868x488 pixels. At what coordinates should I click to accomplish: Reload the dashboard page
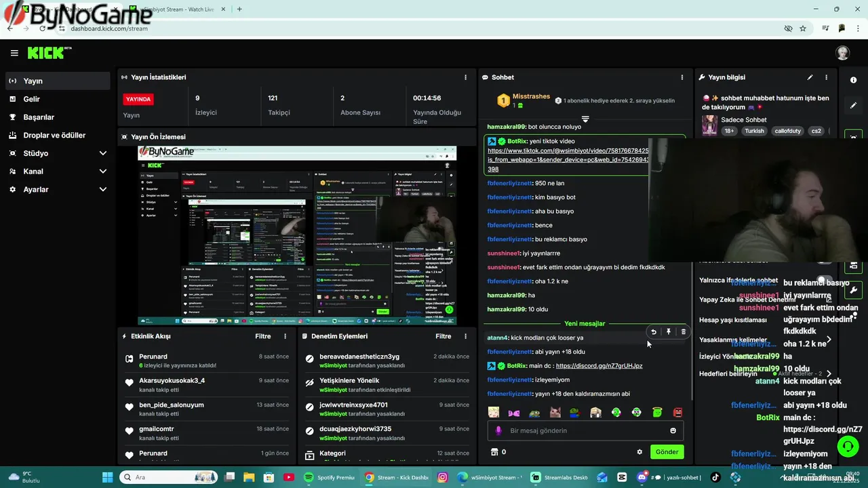click(42, 28)
